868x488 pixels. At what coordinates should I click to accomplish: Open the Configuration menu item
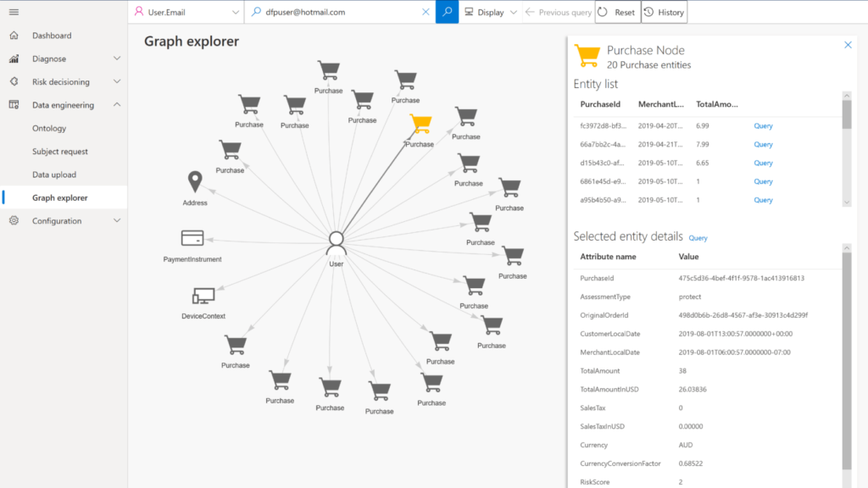(57, 221)
